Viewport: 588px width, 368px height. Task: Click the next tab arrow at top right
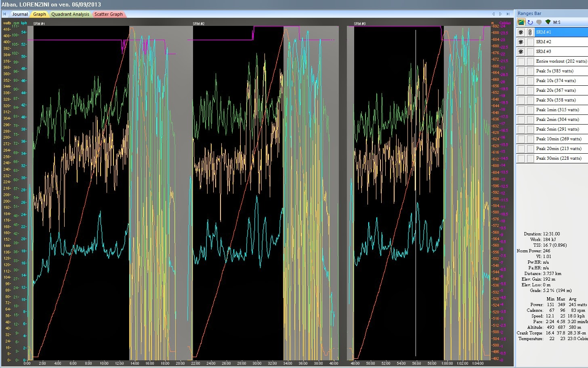(500, 14)
